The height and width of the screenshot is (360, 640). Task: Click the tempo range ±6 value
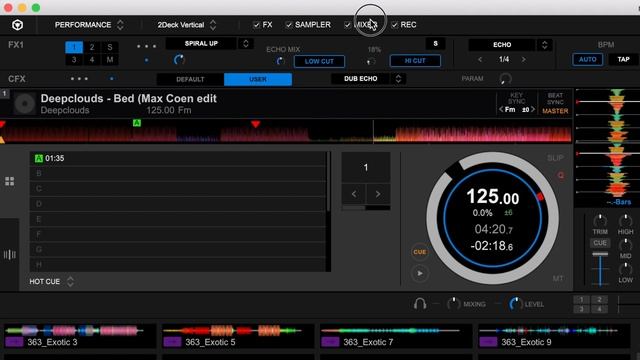coord(508,213)
